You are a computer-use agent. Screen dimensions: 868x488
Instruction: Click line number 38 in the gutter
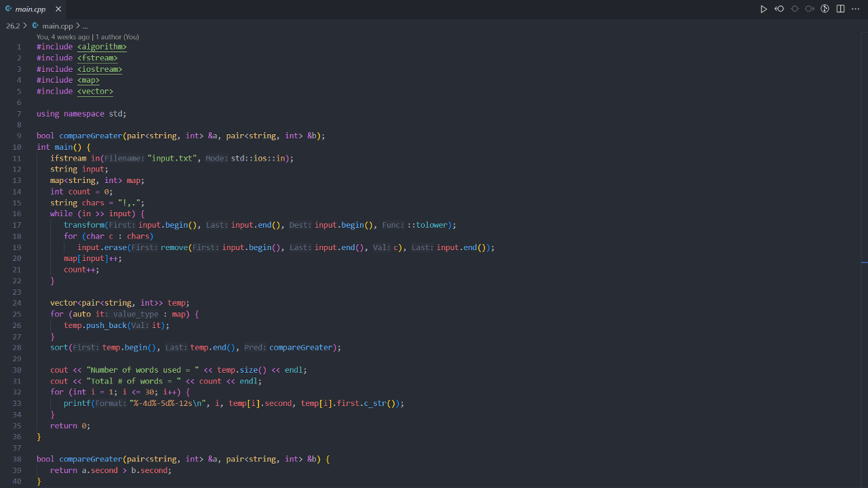pos(17,459)
